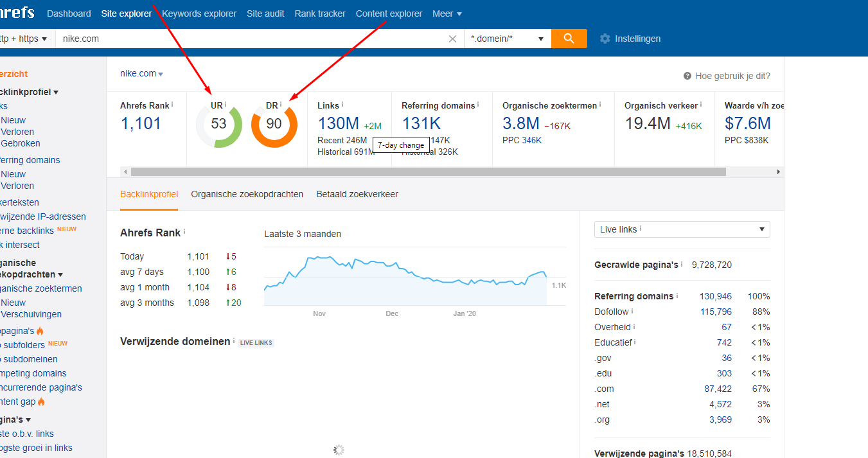868x458 pixels.
Task: Open the Hoe gebruik je dit? help link
Action: pyautogui.click(x=732, y=76)
